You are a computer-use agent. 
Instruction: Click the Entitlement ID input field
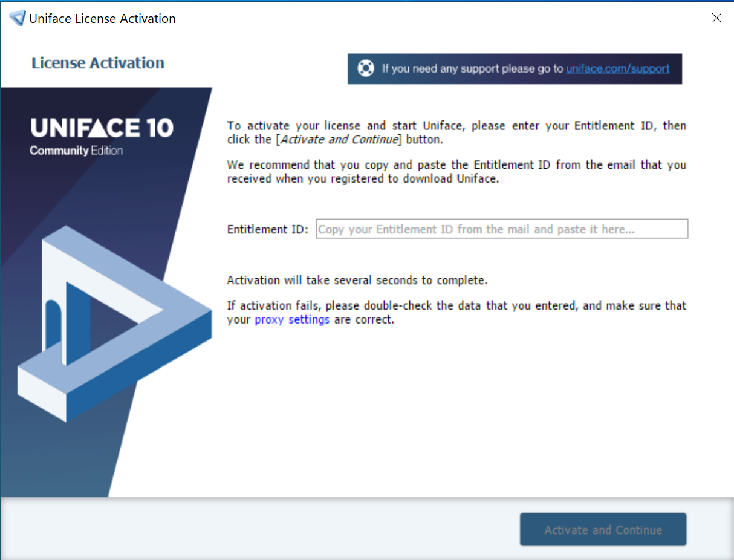[x=502, y=229]
